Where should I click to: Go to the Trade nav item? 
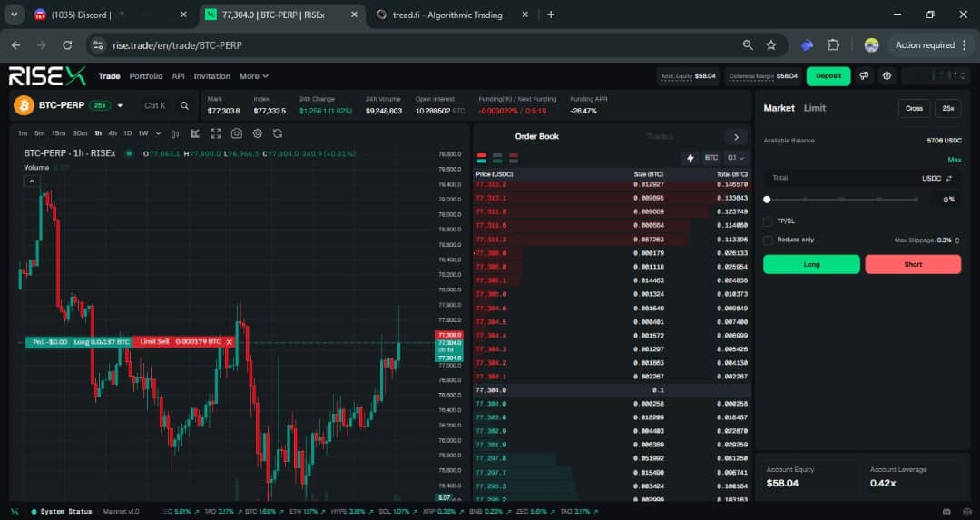coord(109,76)
